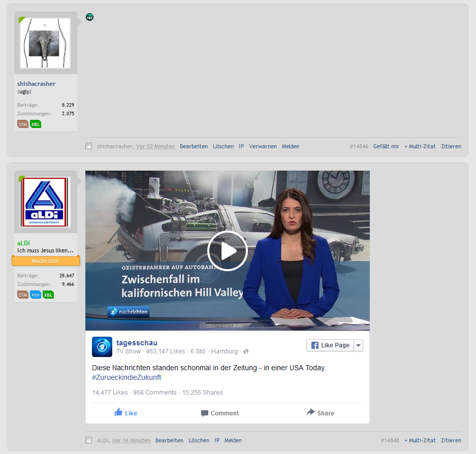This screenshot has height=454, width=476.
Task: Click Bearbeiten on aLDi's post
Action: (x=169, y=440)
